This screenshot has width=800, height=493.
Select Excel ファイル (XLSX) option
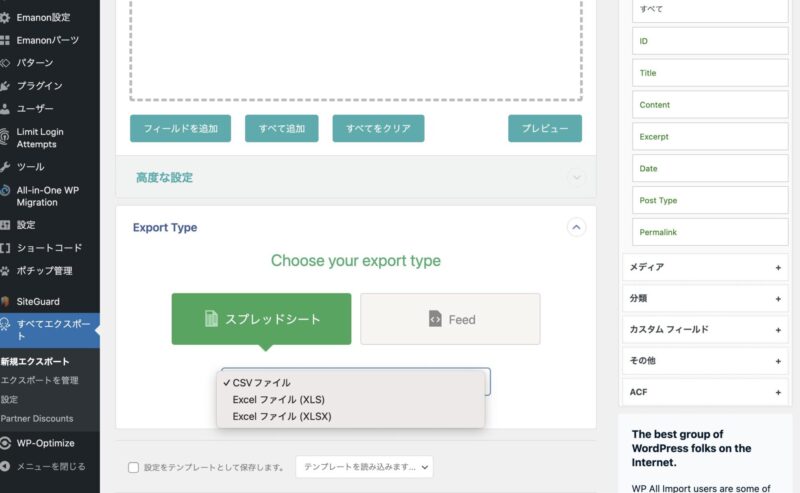coord(351,416)
